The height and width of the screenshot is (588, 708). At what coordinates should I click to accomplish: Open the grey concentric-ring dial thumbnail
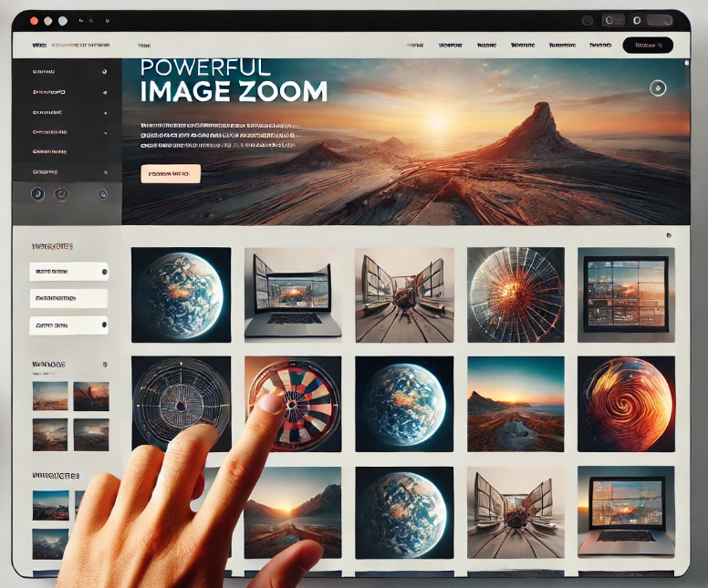pyautogui.click(x=181, y=404)
